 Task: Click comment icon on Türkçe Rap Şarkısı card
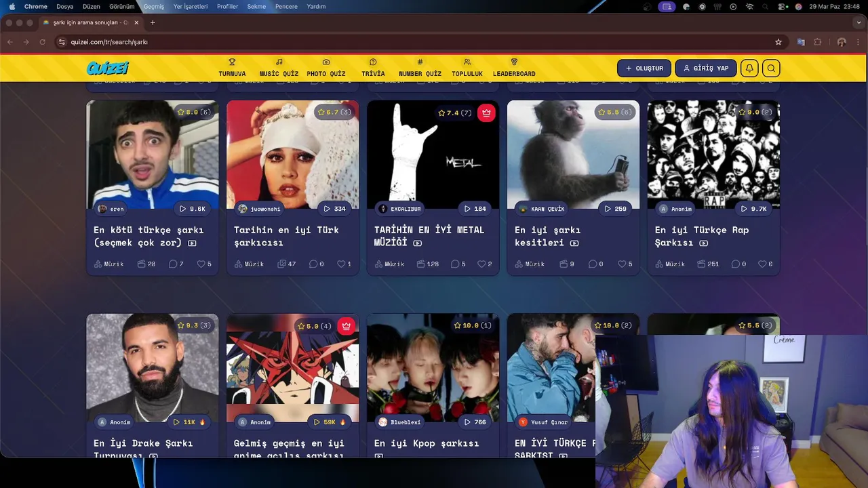click(735, 264)
